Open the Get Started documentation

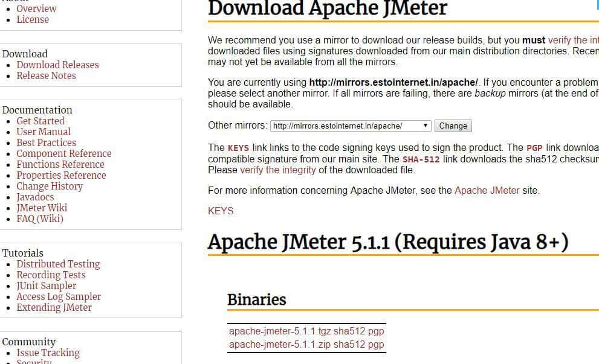tap(40, 121)
